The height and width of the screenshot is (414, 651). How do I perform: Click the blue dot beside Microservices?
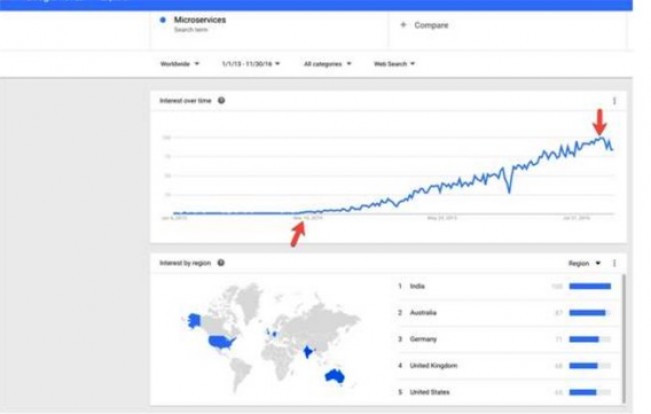pos(163,20)
